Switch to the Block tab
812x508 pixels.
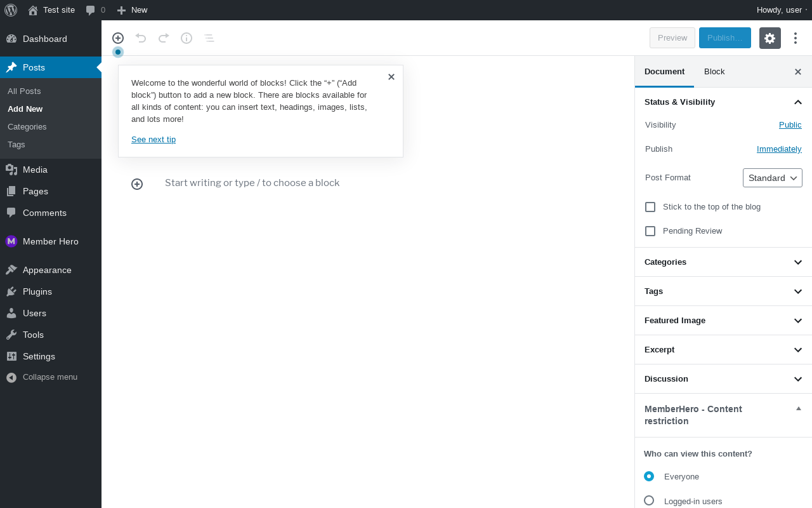point(714,72)
